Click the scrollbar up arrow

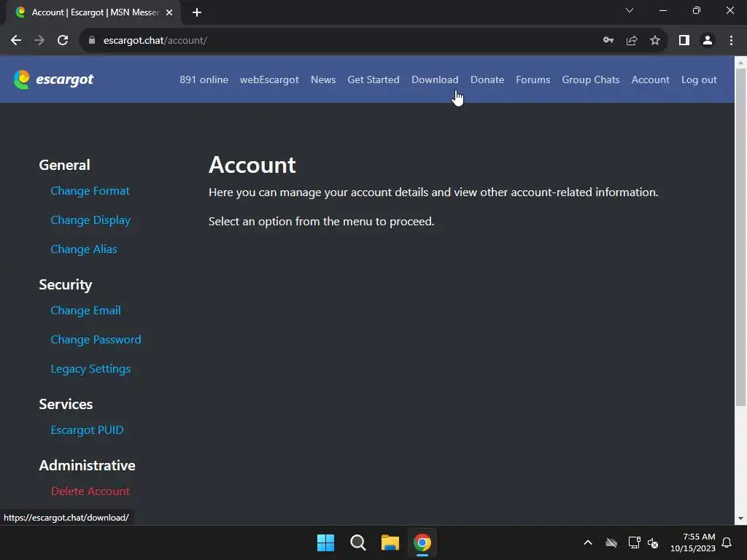(x=740, y=62)
